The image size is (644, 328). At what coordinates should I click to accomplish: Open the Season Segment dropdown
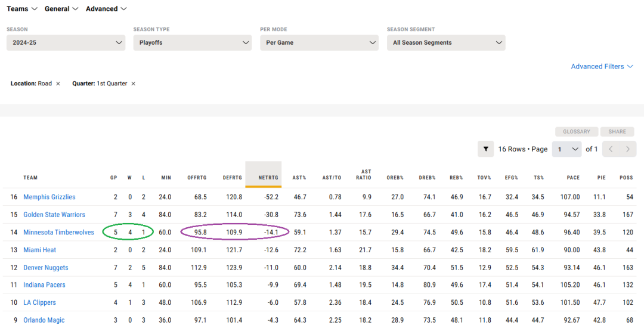[x=446, y=43]
